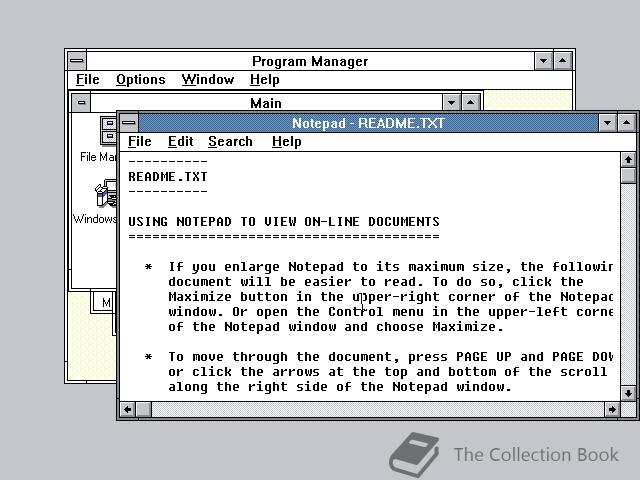Open the Window menu in Program Manager
This screenshot has height=480, width=640.
[208, 80]
